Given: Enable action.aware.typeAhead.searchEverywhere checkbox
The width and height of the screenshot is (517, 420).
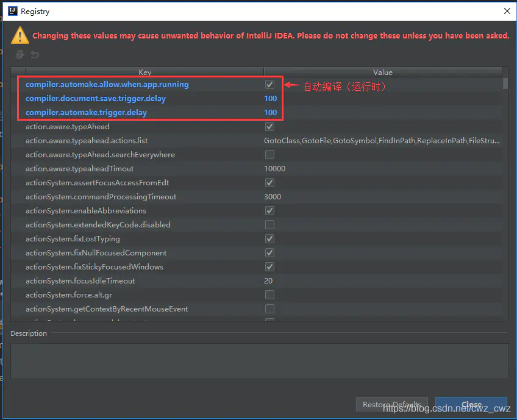Looking at the screenshot, I should [x=269, y=155].
